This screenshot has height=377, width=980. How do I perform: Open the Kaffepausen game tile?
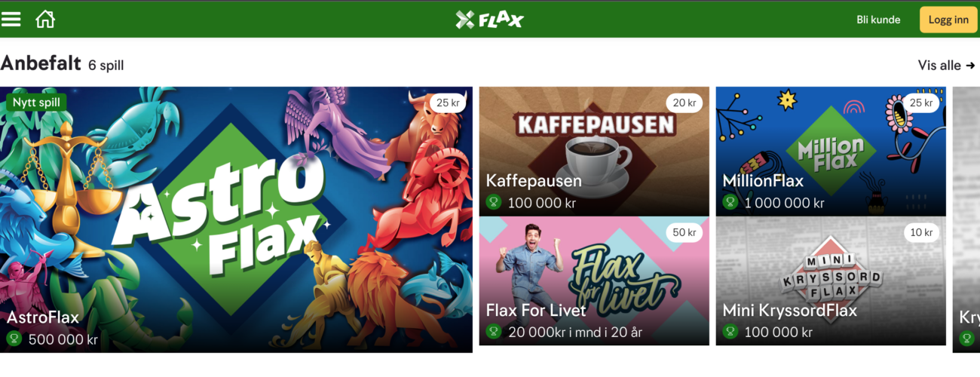[x=594, y=152]
